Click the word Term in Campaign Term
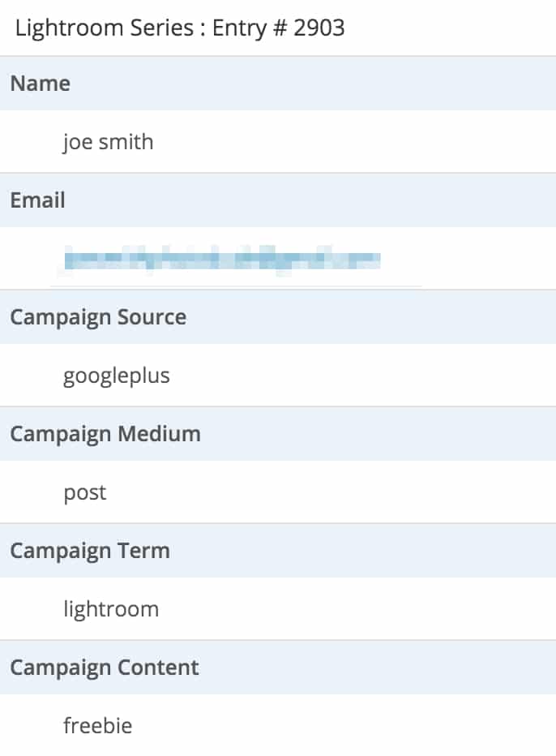This screenshot has width=556, height=756. [143, 551]
